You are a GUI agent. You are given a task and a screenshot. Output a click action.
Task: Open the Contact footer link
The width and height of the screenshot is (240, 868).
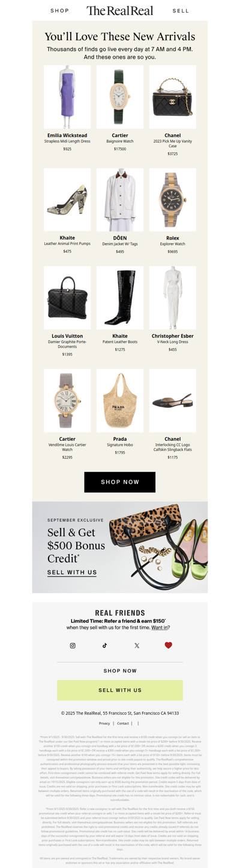coord(122,724)
